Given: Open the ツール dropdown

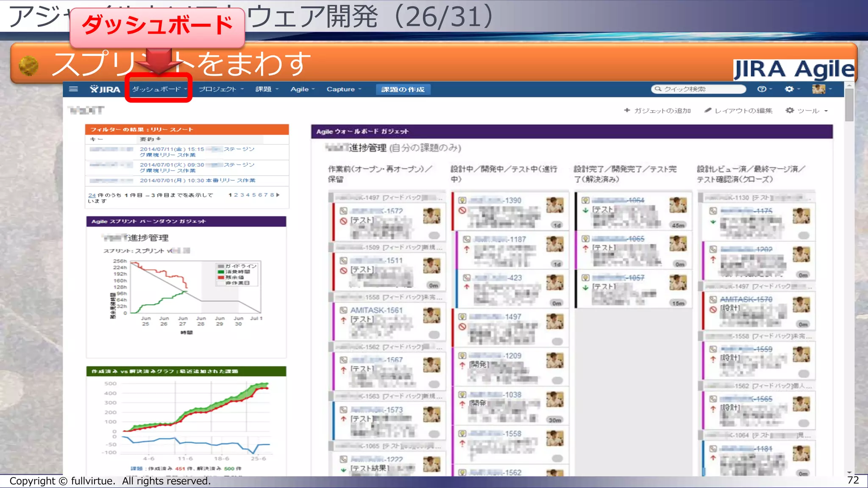Looking at the screenshot, I should click(x=807, y=111).
